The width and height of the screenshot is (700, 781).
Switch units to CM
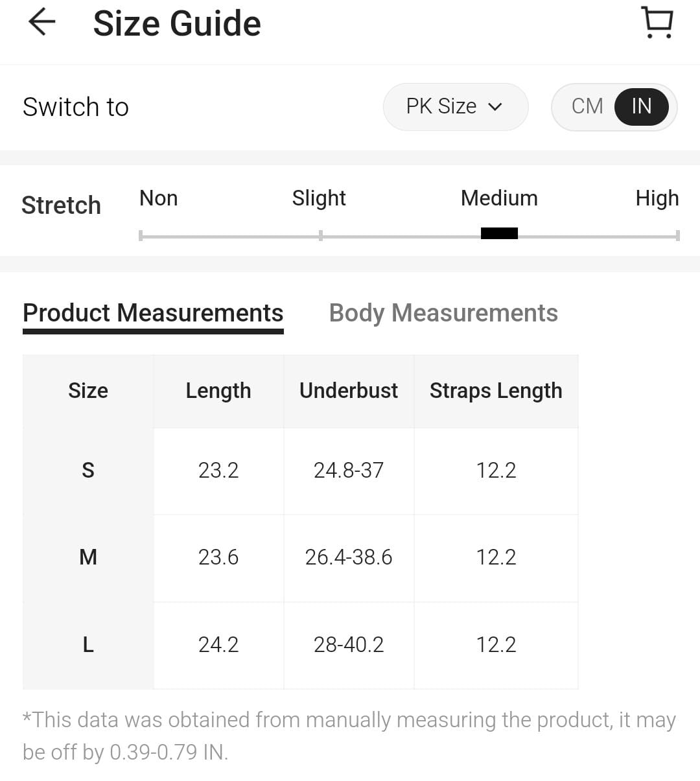tap(587, 106)
